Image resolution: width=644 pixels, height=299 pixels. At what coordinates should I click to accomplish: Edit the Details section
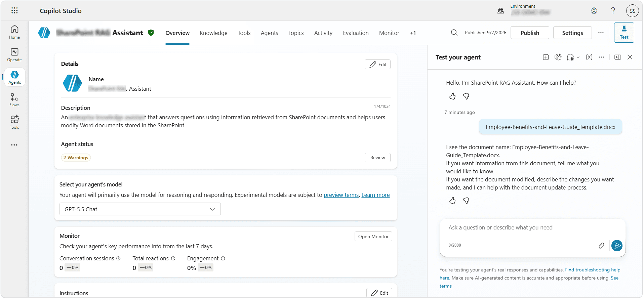click(377, 65)
